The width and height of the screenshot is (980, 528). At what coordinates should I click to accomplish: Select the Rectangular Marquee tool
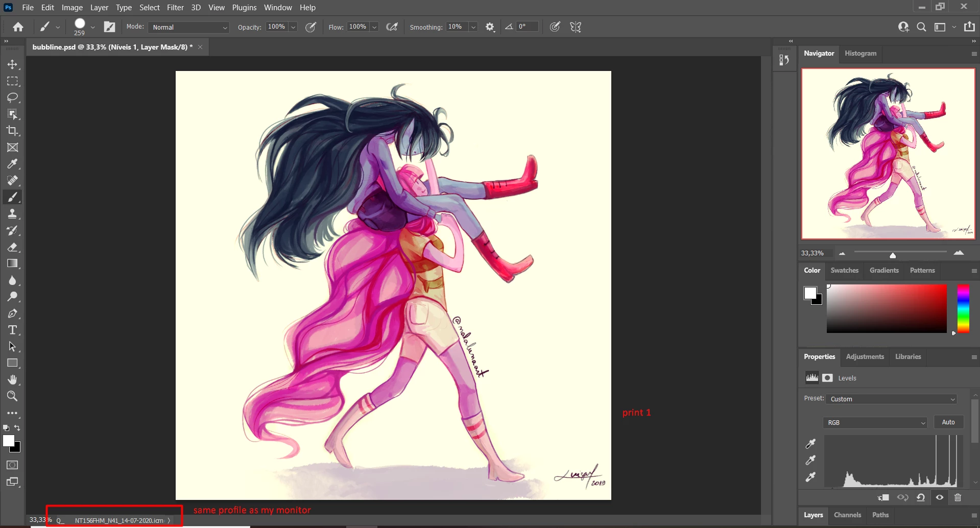click(13, 81)
